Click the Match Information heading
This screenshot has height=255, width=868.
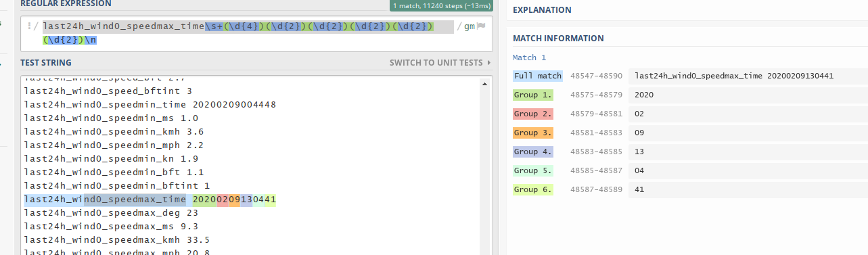point(558,39)
